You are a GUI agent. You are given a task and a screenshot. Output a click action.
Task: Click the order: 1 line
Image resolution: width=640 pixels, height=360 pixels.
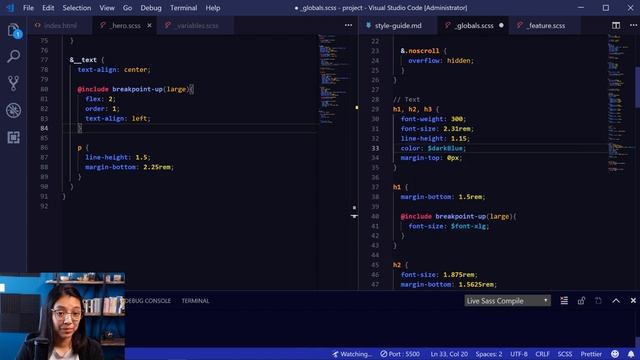102,109
